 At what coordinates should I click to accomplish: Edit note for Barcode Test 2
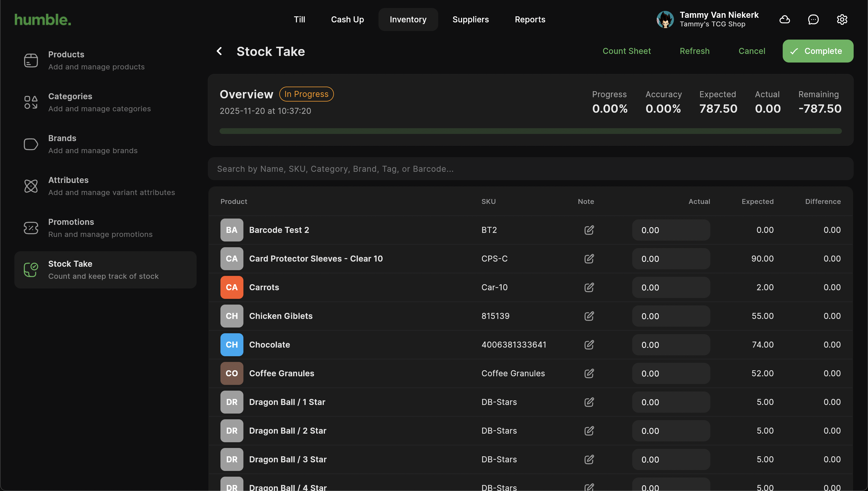589,230
